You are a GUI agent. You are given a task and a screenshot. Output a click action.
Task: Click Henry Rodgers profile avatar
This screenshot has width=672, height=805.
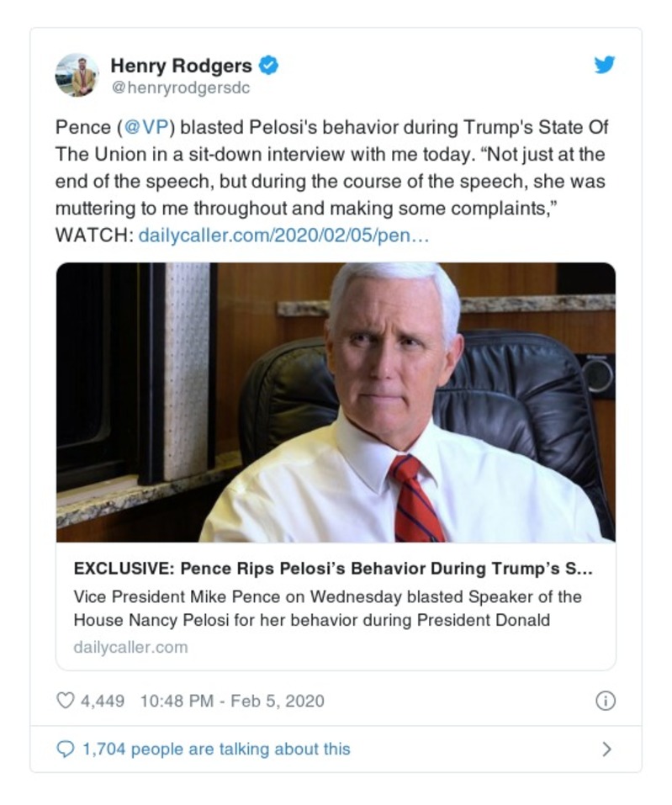tap(77, 72)
